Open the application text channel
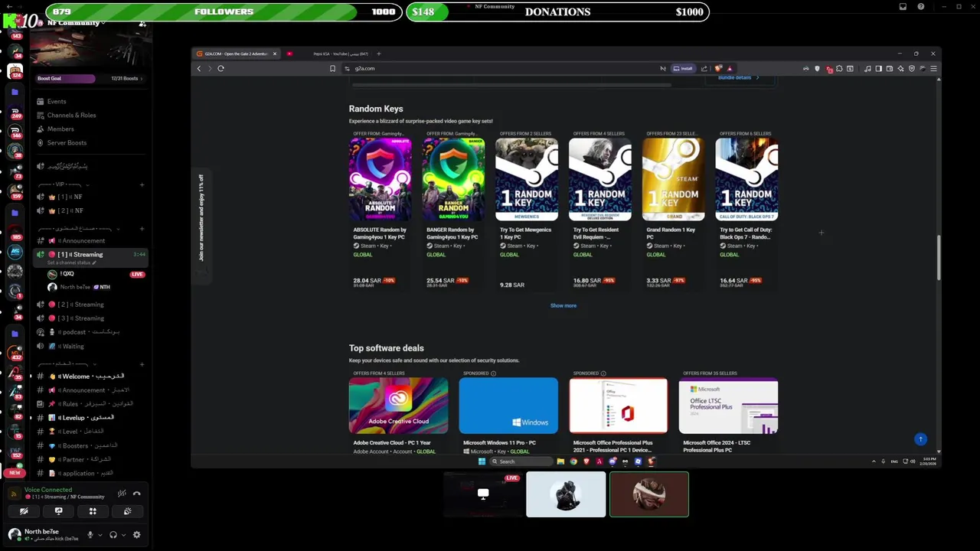Viewport: 980px width, 551px height. [x=90, y=474]
